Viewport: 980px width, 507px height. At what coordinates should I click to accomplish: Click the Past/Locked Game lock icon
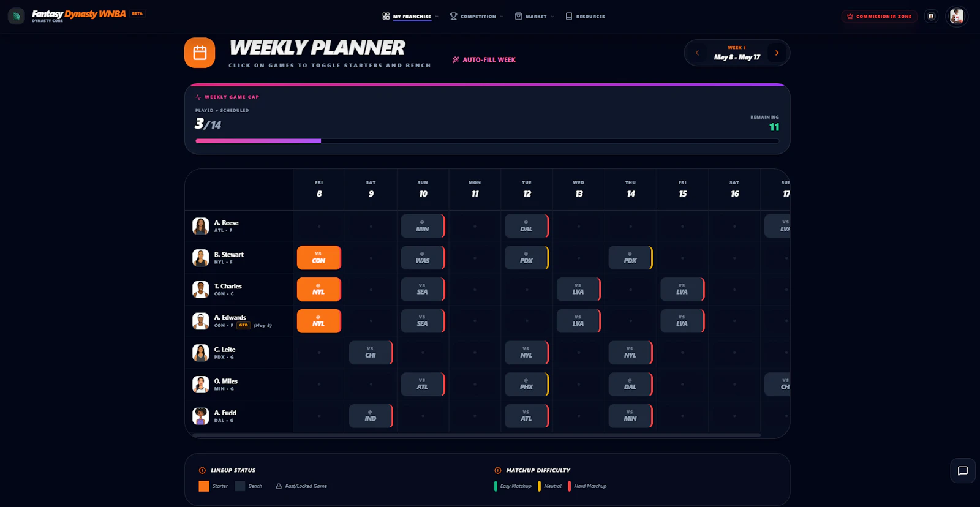tap(279, 486)
